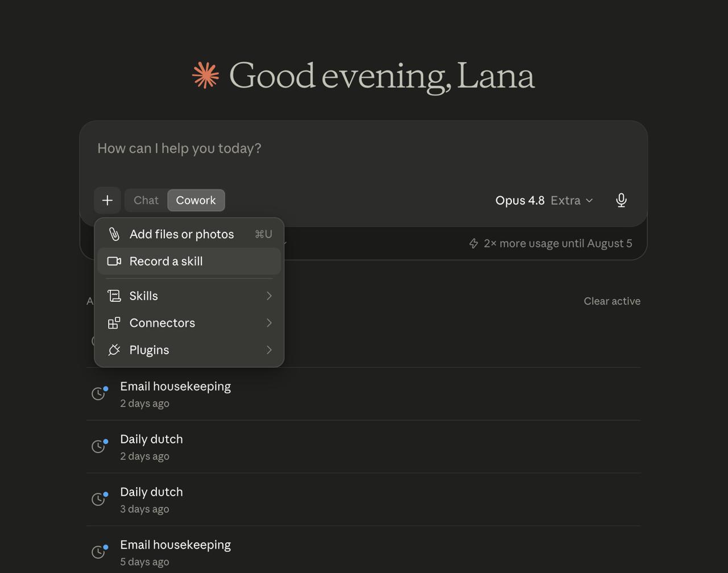Switch to Chat mode
This screenshot has height=573, width=728.
(146, 200)
